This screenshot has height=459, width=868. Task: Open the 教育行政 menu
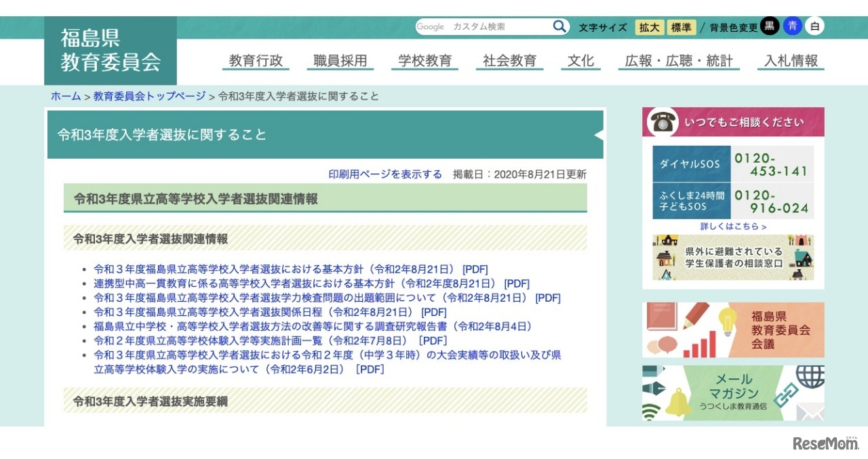tap(256, 61)
